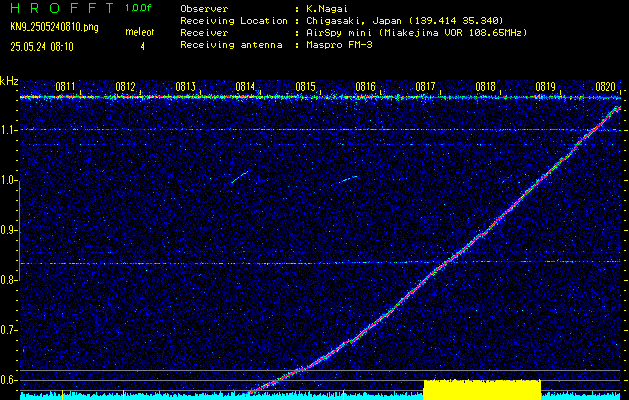The image size is (629, 400).
Task: Click the kHz axis unit label
Action: [x=9, y=81]
